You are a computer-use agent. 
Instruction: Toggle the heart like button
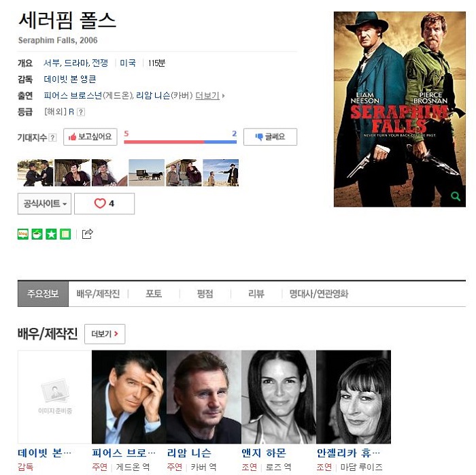click(x=105, y=203)
